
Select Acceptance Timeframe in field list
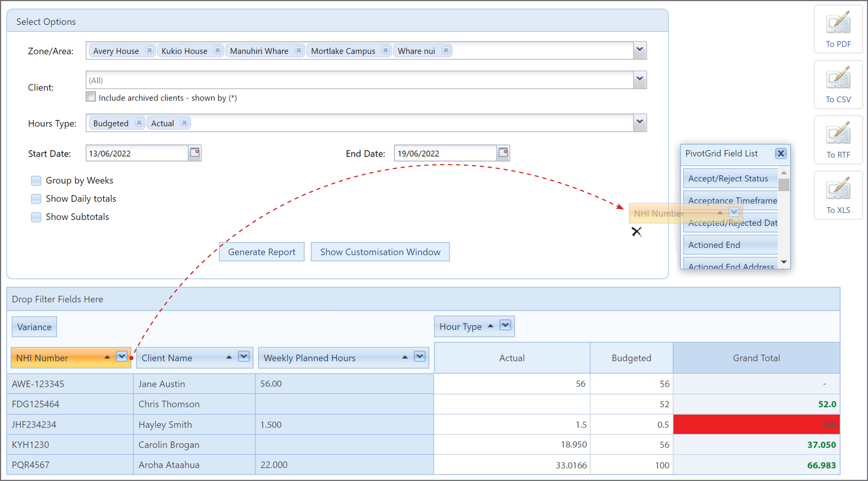[x=730, y=200]
